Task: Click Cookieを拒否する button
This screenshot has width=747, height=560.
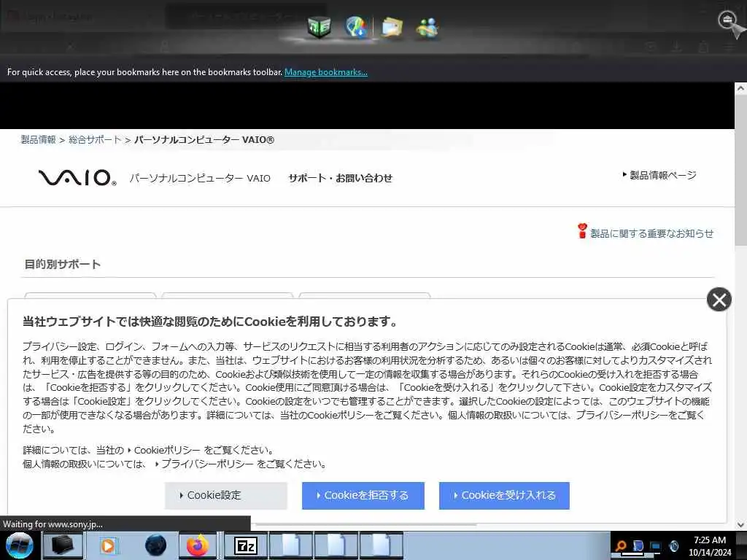Action: point(363,495)
